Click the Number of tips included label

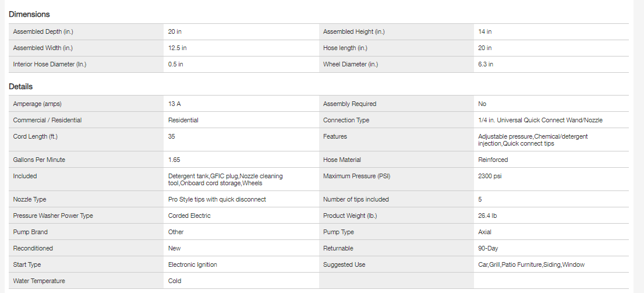[x=356, y=199]
